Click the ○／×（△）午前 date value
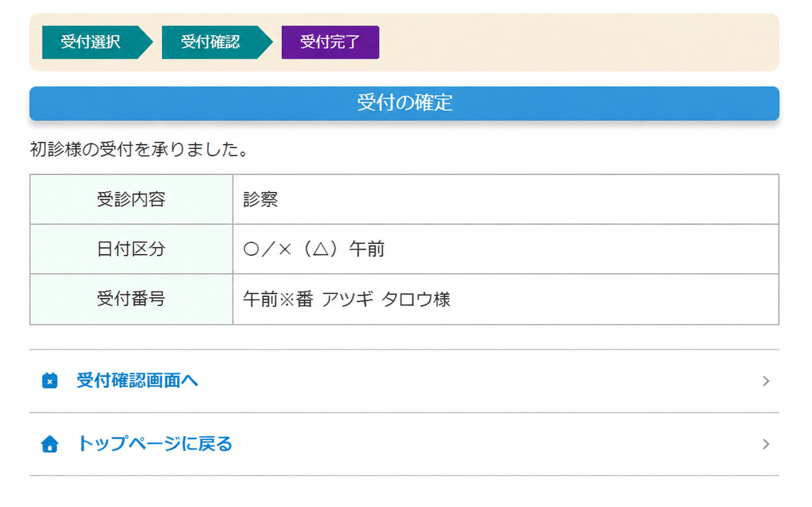The height and width of the screenshot is (507, 812). tap(313, 249)
